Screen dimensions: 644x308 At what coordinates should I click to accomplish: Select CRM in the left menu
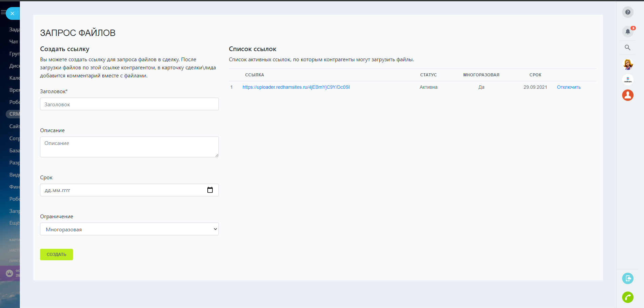click(x=14, y=114)
